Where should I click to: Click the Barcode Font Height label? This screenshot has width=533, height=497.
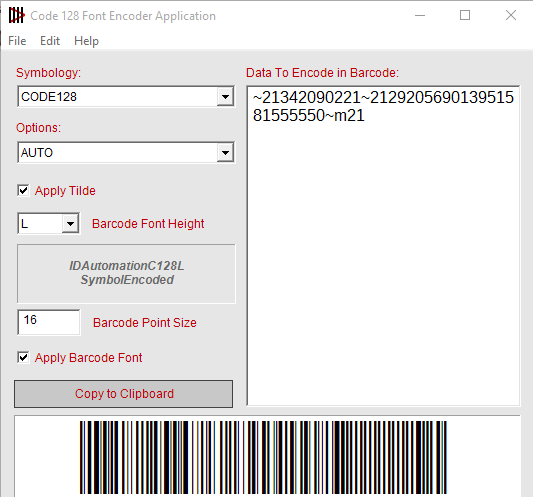point(148,224)
